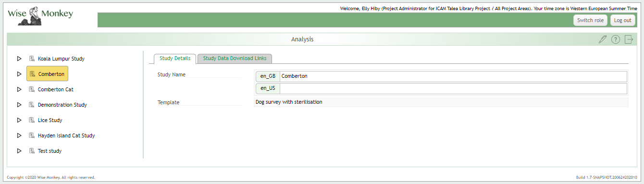The image size is (644, 184).
Task: Open Demonstration Study in tree
Action: pos(62,105)
